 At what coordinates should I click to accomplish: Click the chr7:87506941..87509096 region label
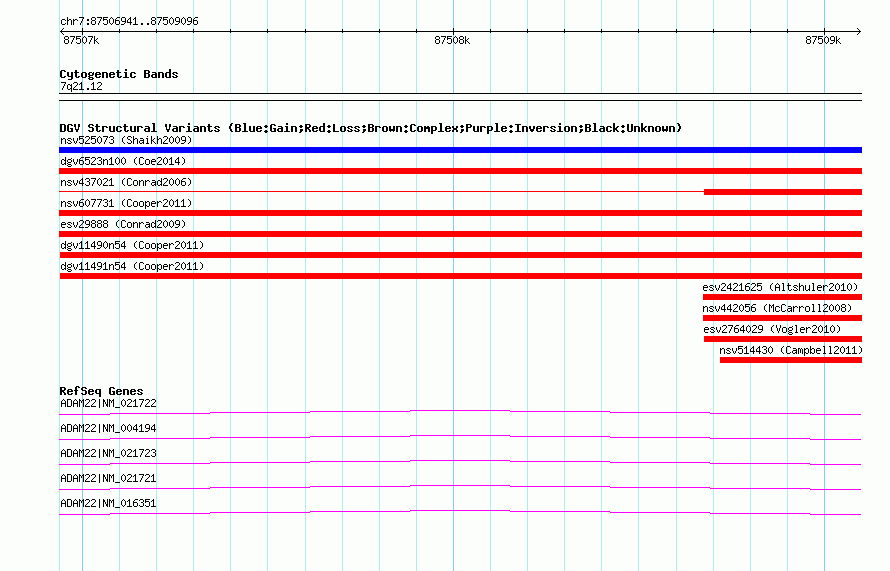(129, 22)
